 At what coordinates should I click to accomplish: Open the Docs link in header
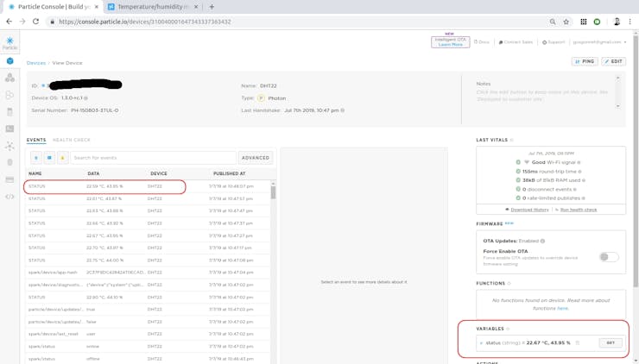pos(481,42)
